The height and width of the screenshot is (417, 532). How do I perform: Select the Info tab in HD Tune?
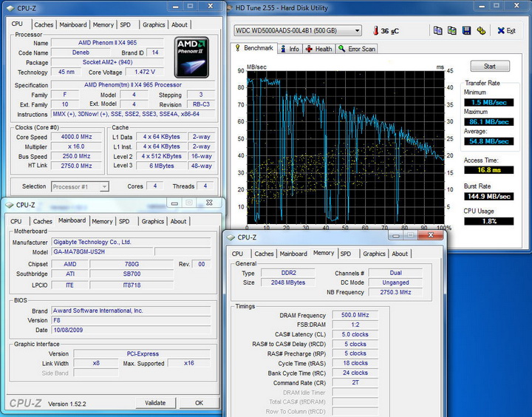tap(290, 49)
